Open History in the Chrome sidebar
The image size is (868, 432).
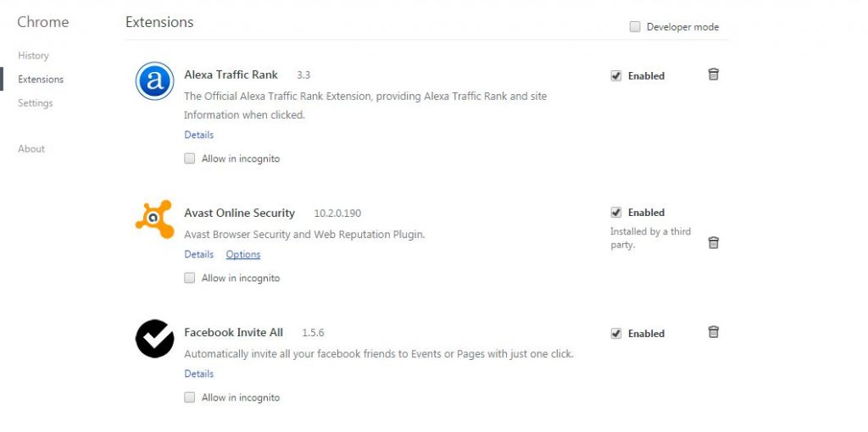(33, 55)
